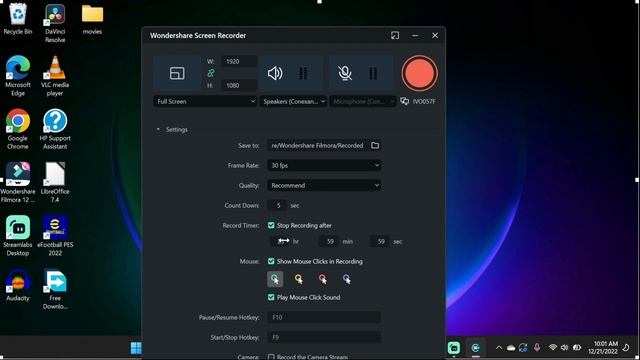This screenshot has width=640, height=360.
Task: Select the screen capture area icon
Action: [177, 73]
